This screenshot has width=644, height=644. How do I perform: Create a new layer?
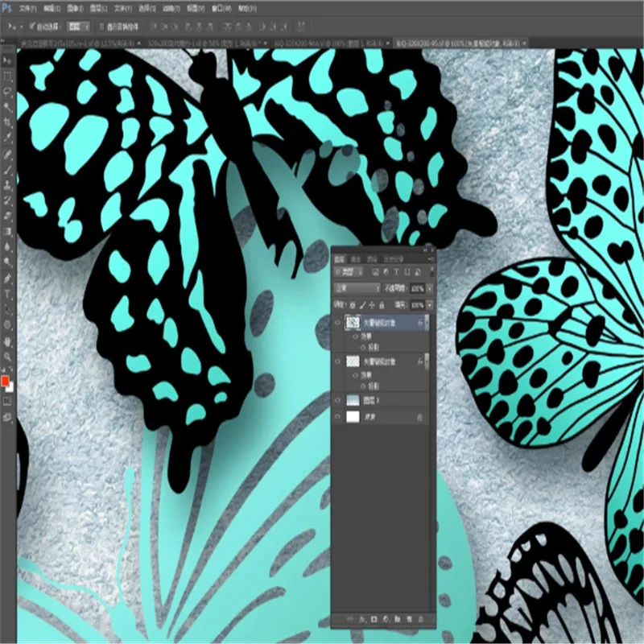(x=409, y=619)
